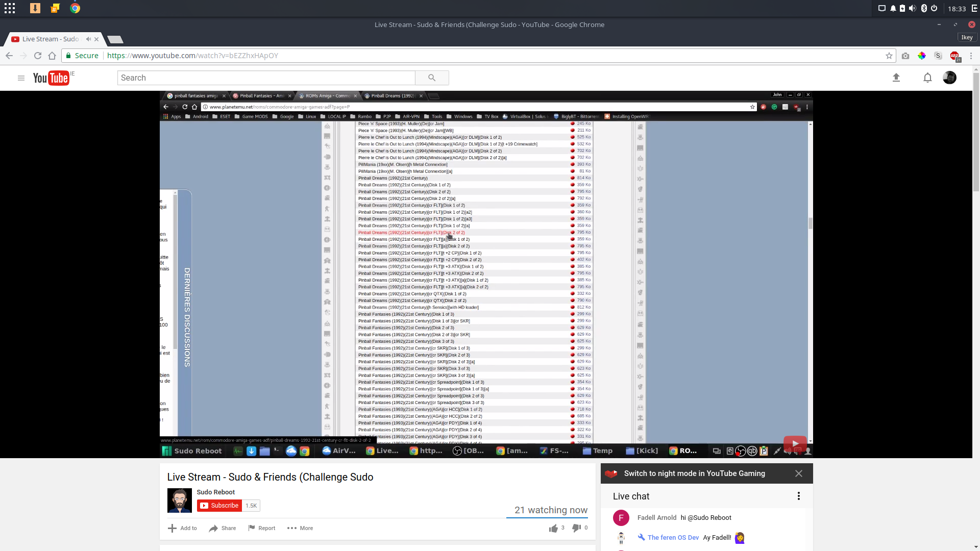This screenshot has width=980, height=551.
Task: Expand the More actions menu
Action: [x=300, y=528]
